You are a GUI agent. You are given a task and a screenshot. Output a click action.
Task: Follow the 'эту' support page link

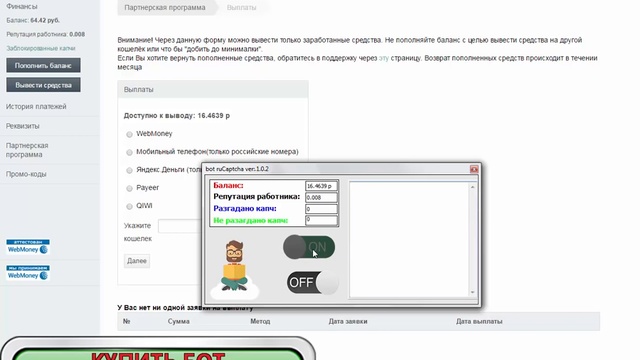point(384,58)
